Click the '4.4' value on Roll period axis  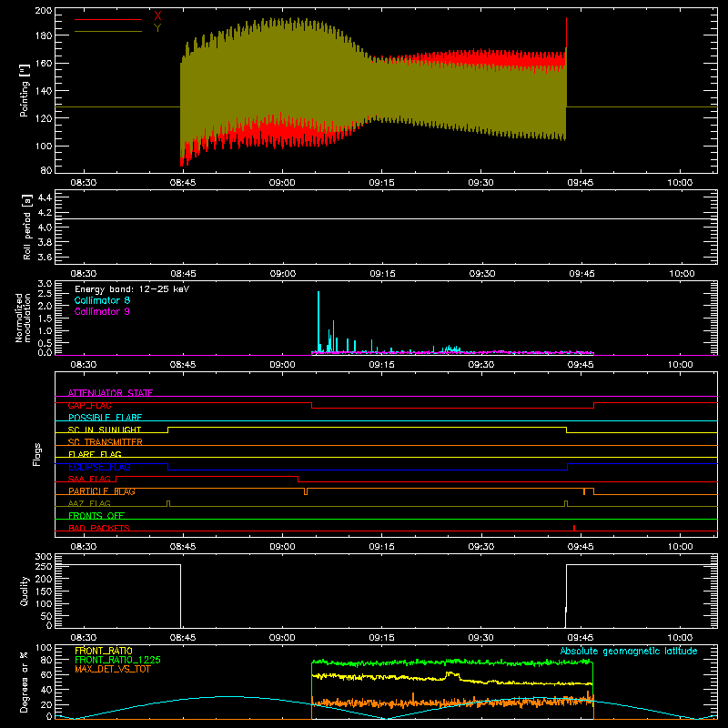point(45,197)
